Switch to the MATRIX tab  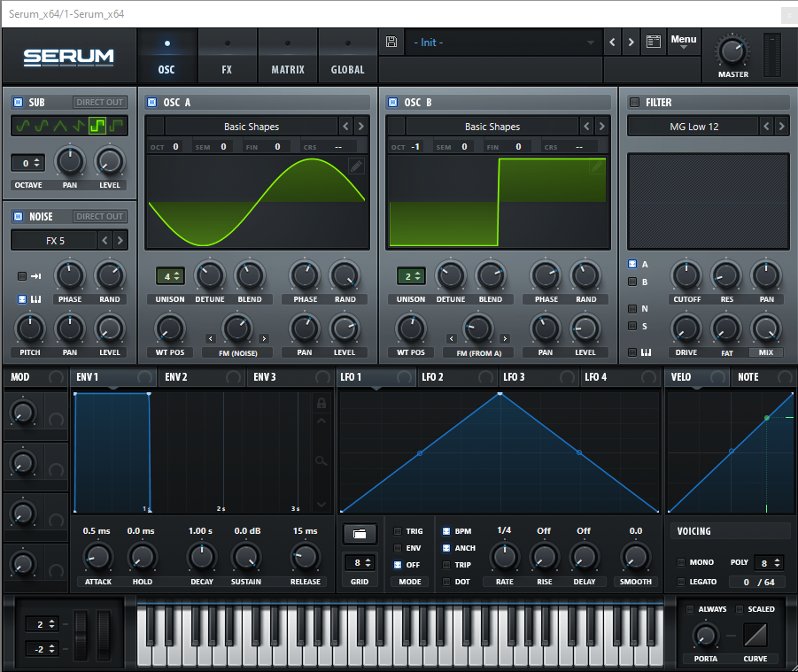288,56
